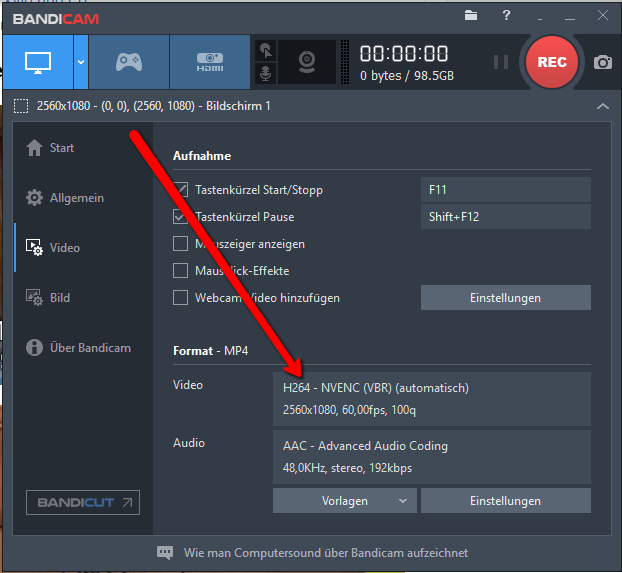
Task: Start recording with the REC button
Action: point(552,62)
